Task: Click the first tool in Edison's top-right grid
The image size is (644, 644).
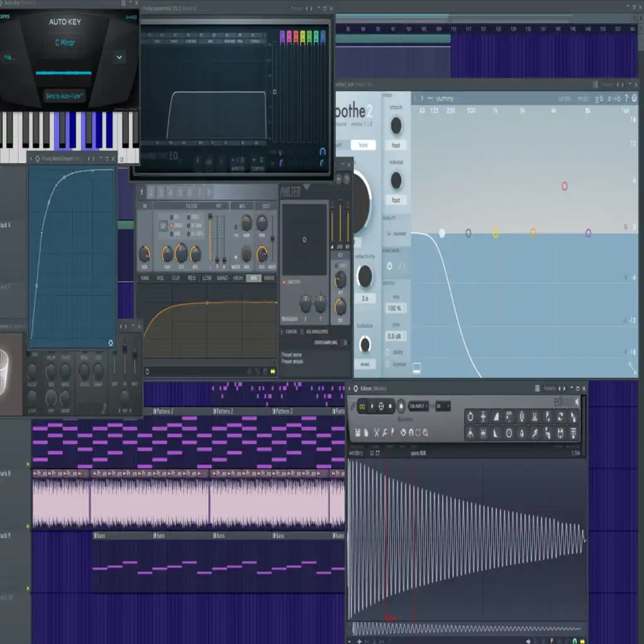Action: pyautogui.click(x=470, y=417)
